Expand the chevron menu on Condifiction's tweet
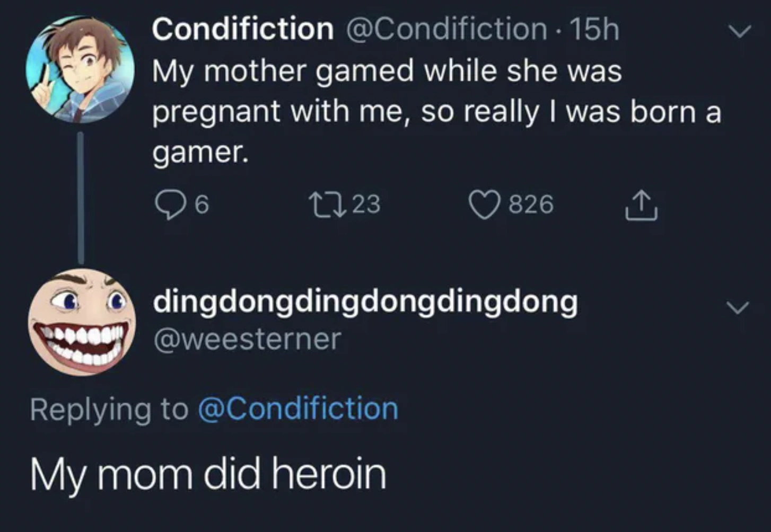Viewport: 771px width, 532px height. tap(739, 31)
